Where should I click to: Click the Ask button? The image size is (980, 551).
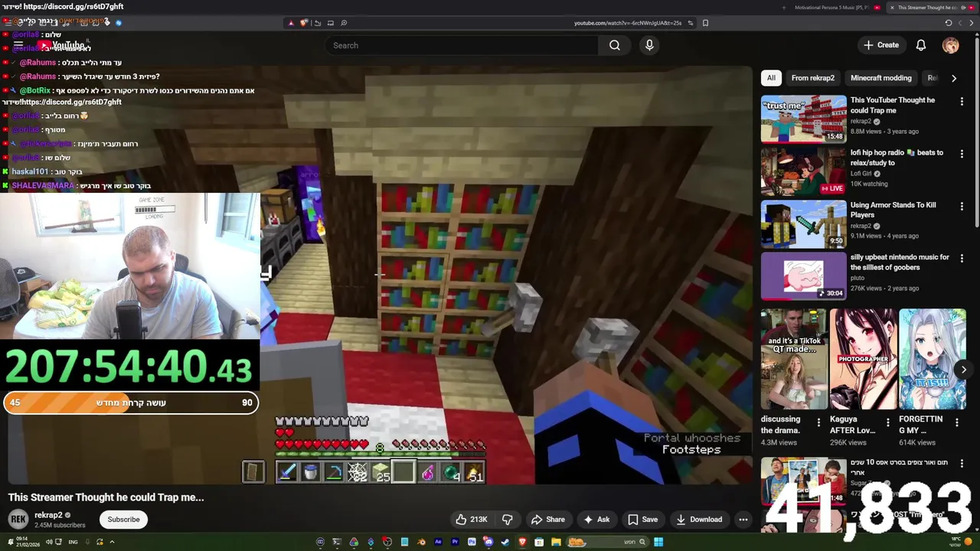click(x=596, y=520)
